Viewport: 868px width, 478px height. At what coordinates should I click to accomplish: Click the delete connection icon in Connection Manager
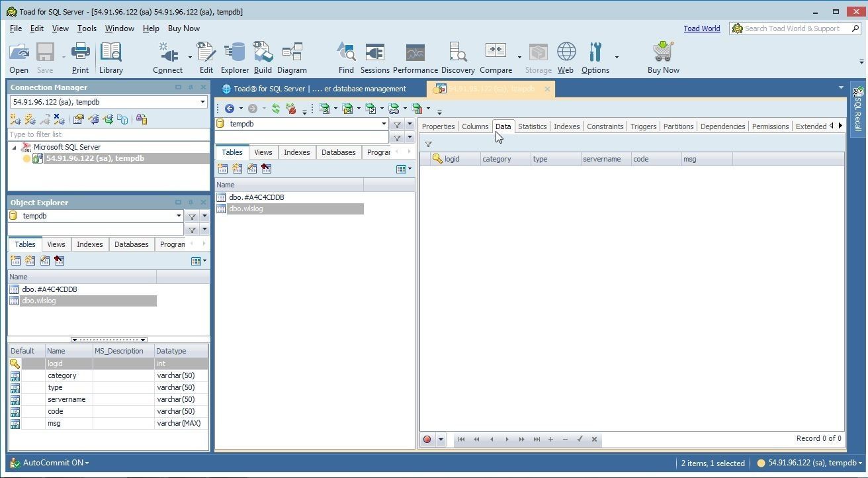pyautogui.click(x=59, y=119)
